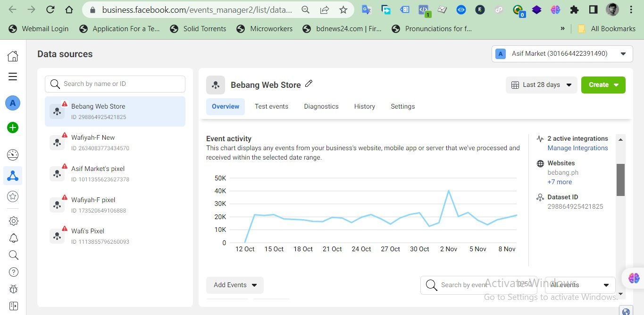Click the bug report icon in sidebar
Screen dimensions: 644x315
(13, 289)
